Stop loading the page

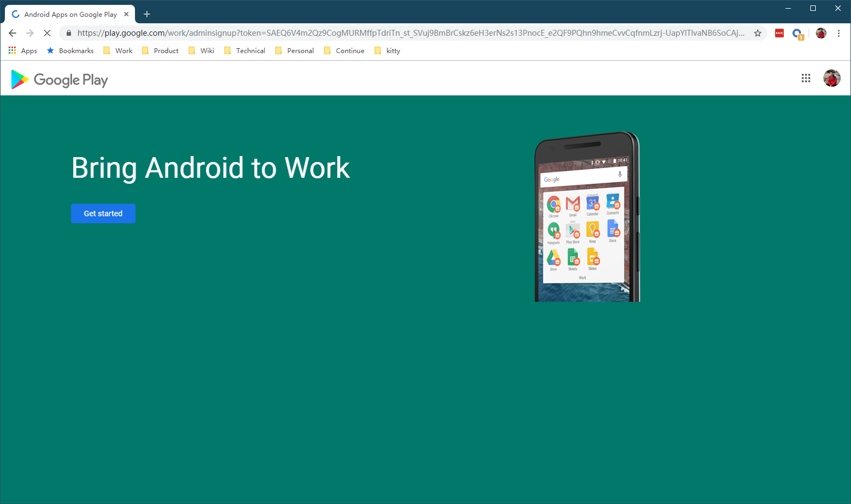[x=47, y=33]
